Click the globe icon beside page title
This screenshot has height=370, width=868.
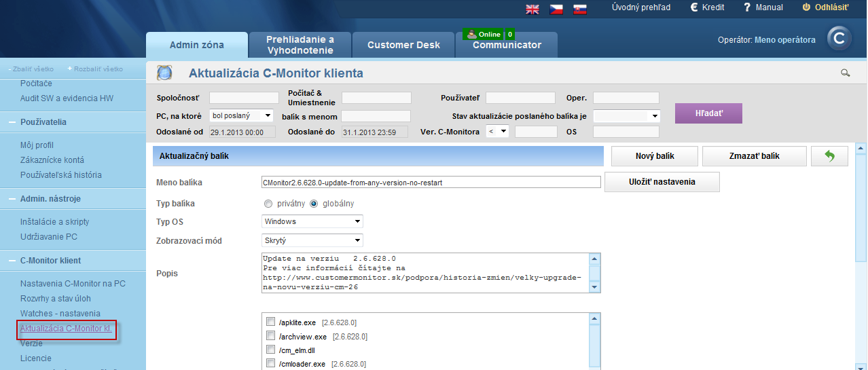click(x=164, y=73)
